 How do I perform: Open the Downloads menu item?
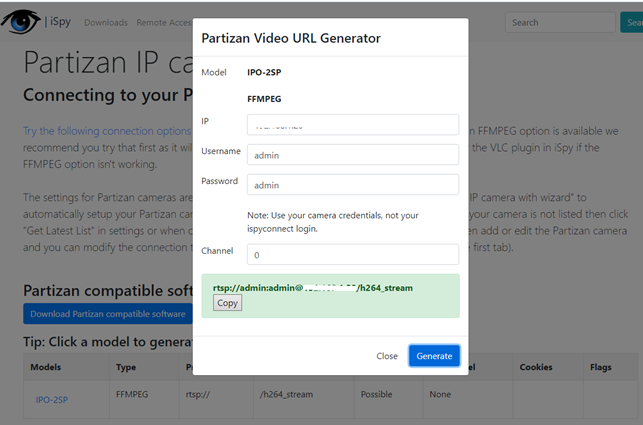[106, 23]
